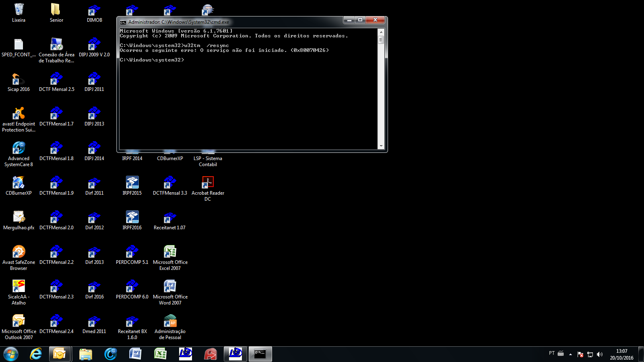
Task: Select the Mergulhao.pfx certificate file
Action: point(19,220)
